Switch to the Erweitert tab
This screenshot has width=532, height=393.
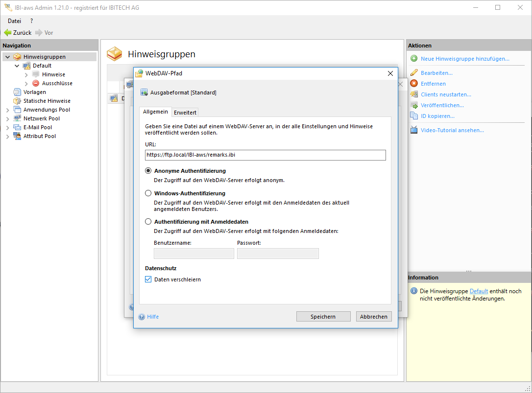pos(185,113)
